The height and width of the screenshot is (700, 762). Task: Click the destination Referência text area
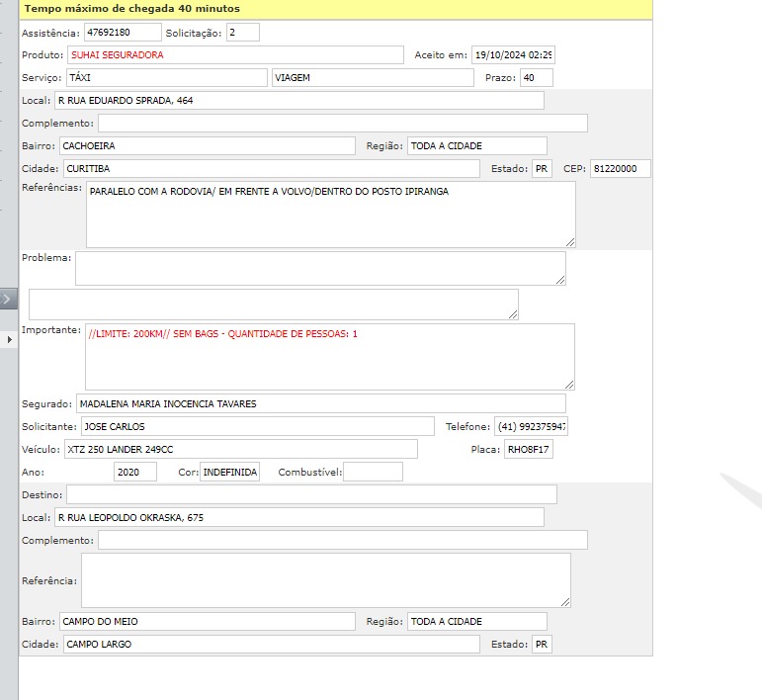pyautogui.click(x=325, y=580)
